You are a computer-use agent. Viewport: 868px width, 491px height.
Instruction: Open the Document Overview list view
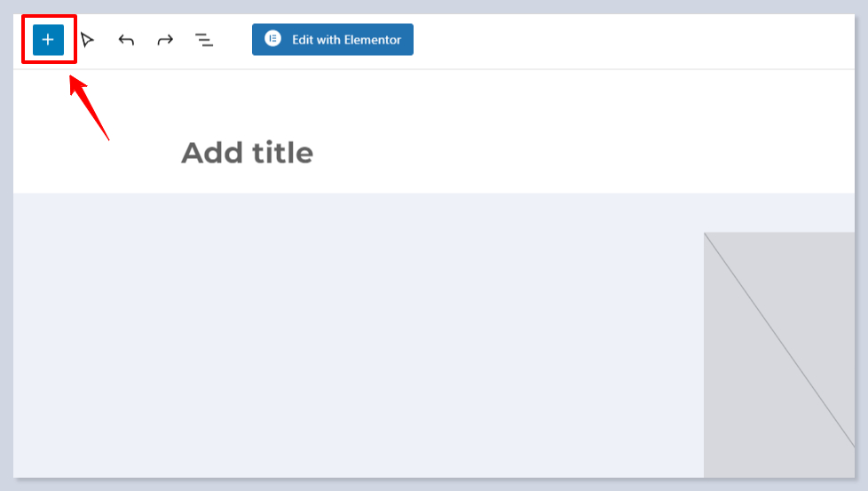coord(204,40)
